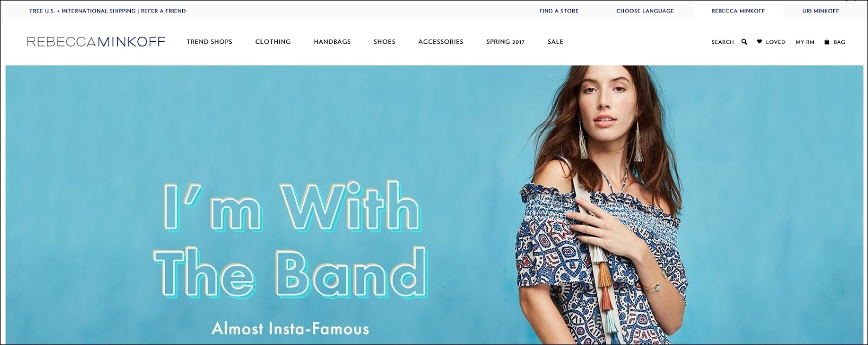Open the My RM account link
868x345 pixels.
tap(805, 42)
